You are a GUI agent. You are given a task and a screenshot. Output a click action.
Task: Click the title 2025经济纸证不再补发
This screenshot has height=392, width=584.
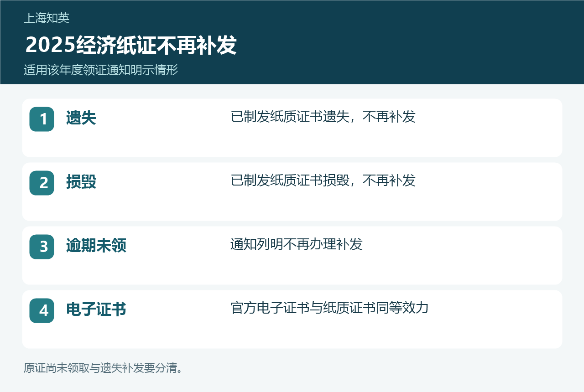(131, 45)
